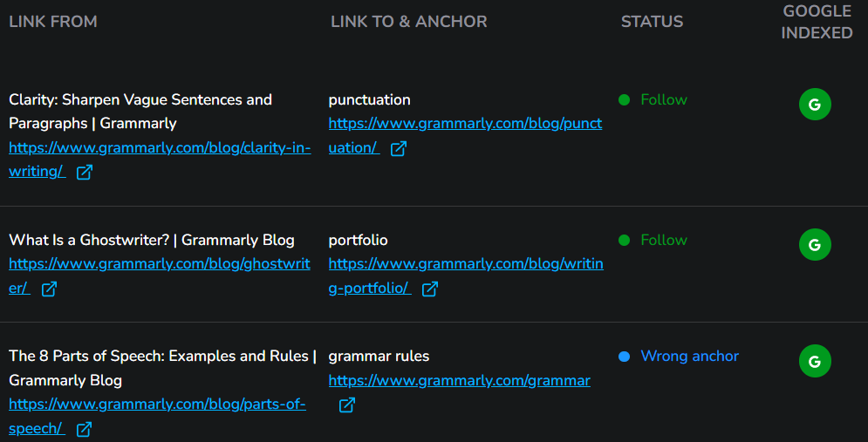The image size is (868, 442).
Task: Click the Wrong anchor status label
Action: point(690,357)
